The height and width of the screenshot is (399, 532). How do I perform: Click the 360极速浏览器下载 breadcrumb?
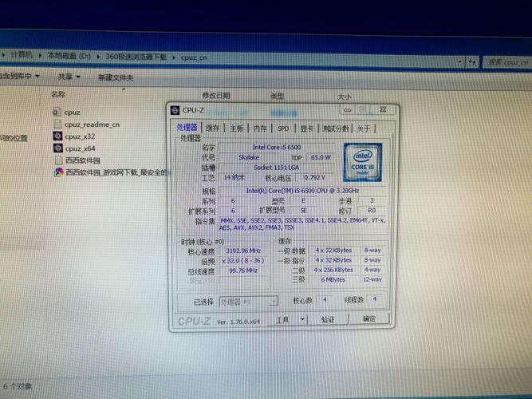[x=136, y=57]
